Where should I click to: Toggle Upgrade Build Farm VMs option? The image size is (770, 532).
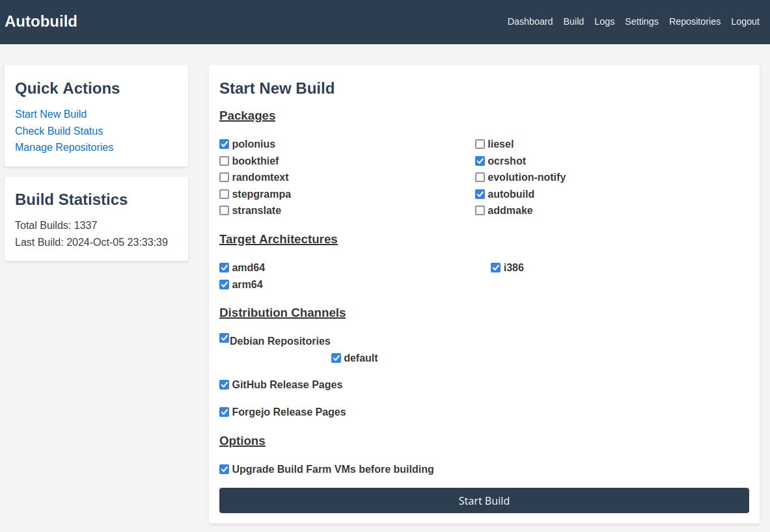[x=224, y=470]
